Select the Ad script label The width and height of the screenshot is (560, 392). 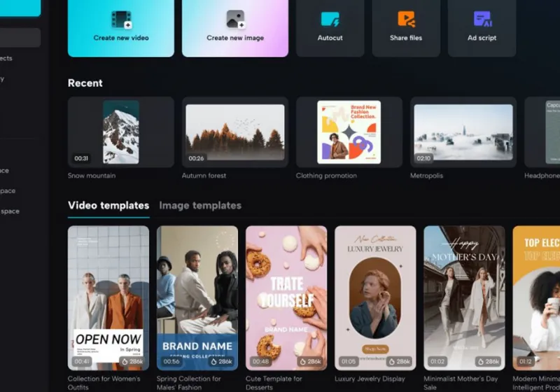click(x=482, y=38)
